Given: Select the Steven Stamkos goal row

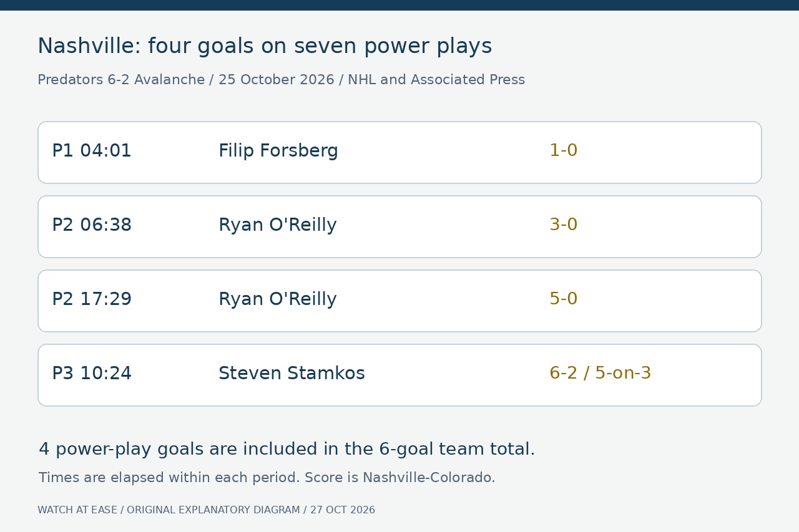Looking at the screenshot, I should pyautogui.click(x=399, y=375).
